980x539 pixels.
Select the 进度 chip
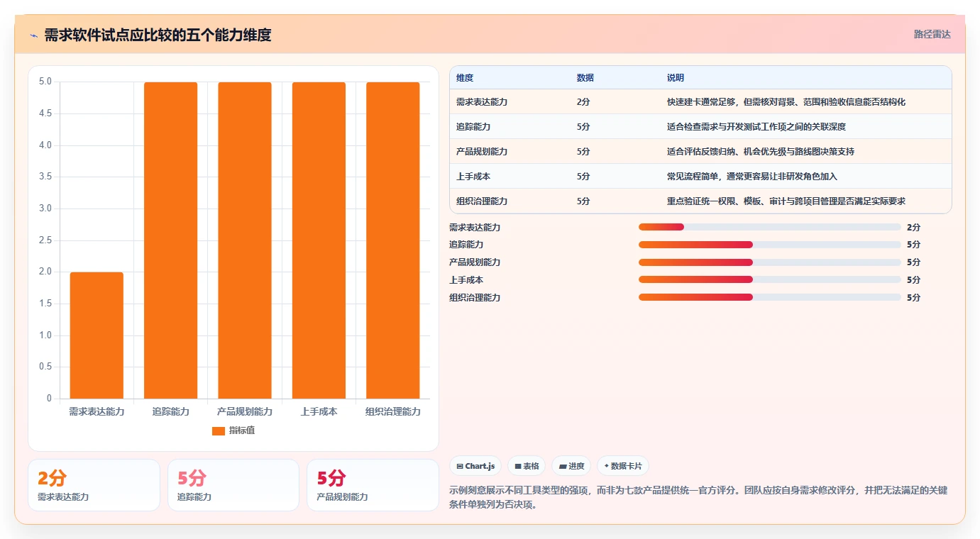click(x=571, y=466)
